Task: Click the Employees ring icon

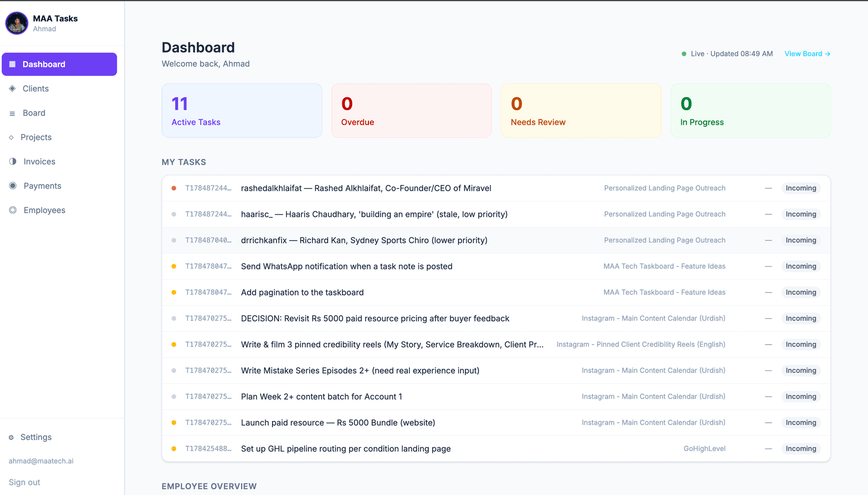Action: tap(13, 210)
